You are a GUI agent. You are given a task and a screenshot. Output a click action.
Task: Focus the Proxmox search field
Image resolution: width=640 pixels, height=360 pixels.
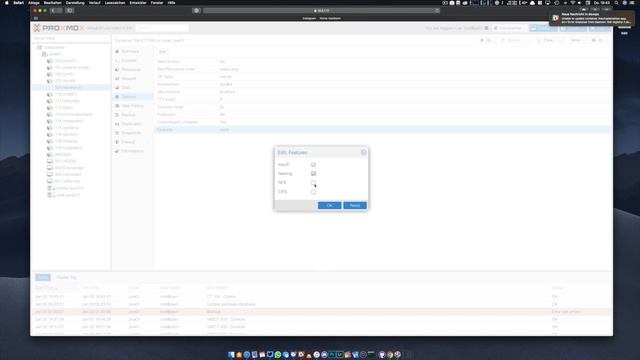click(x=162, y=28)
